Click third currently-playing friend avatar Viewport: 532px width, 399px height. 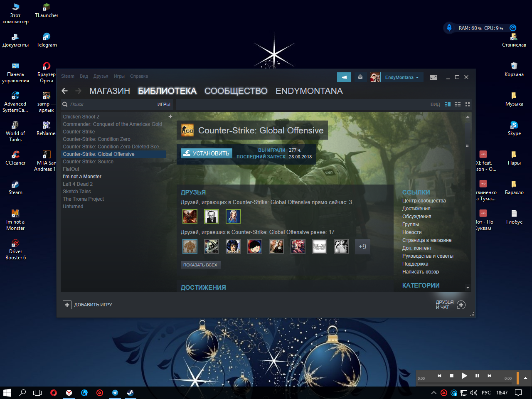(x=233, y=217)
